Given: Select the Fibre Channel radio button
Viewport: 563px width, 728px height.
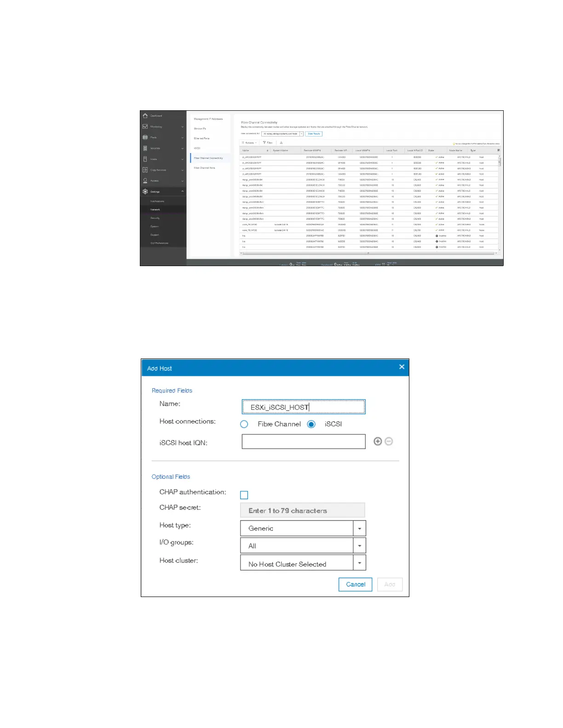Looking at the screenshot, I should [244, 424].
